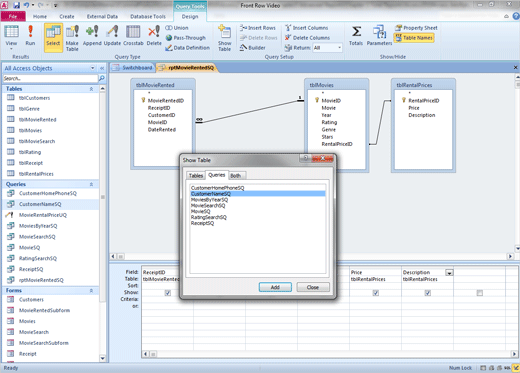Click the Run query icon
This screenshot has width=520, height=373.
tap(30, 35)
